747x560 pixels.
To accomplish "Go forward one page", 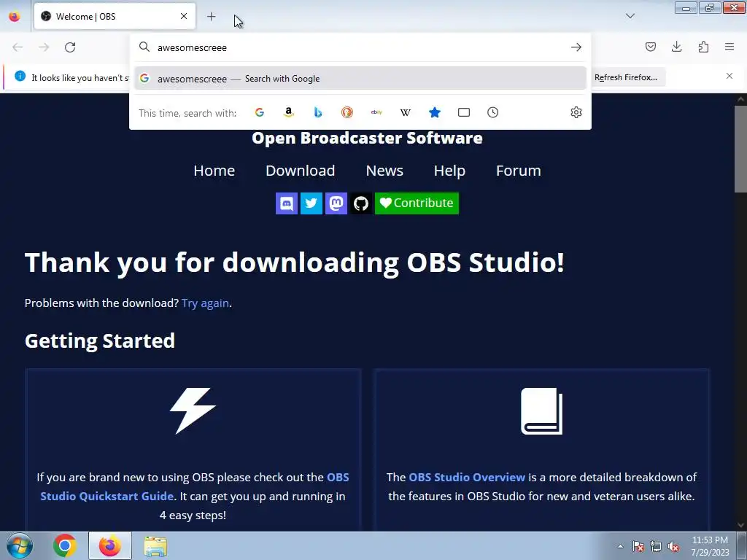I will (x=44, y=47).
